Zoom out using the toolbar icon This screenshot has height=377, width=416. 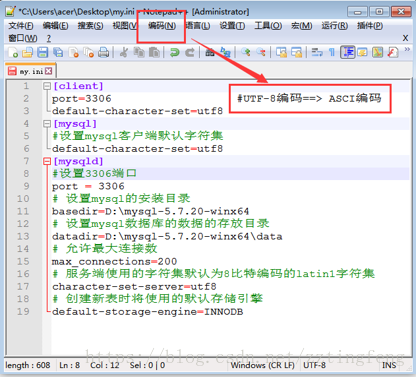pyautogui.click(x=261, y=52)
